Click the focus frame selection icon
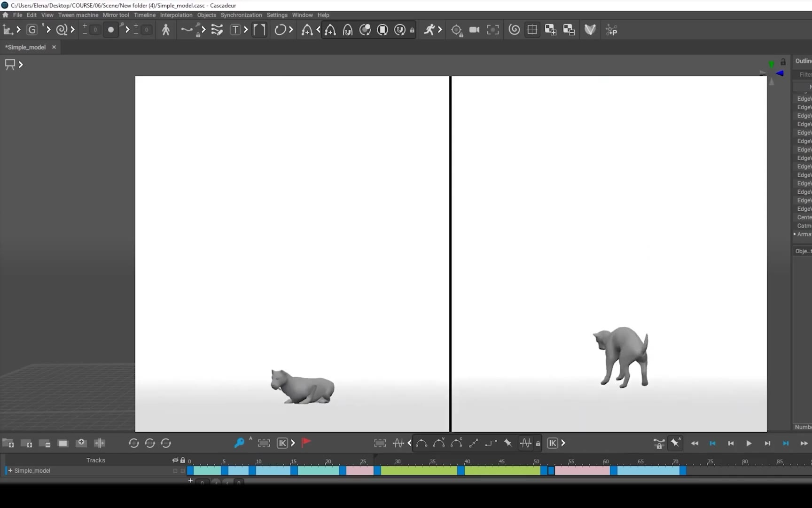The width and height of the screenshot is (812, 508). (493, 30)
